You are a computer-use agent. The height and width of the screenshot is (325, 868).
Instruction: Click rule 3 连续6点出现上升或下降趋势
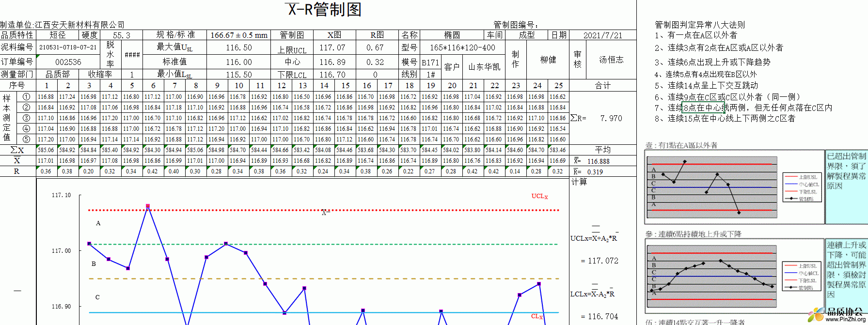point(712,62)
